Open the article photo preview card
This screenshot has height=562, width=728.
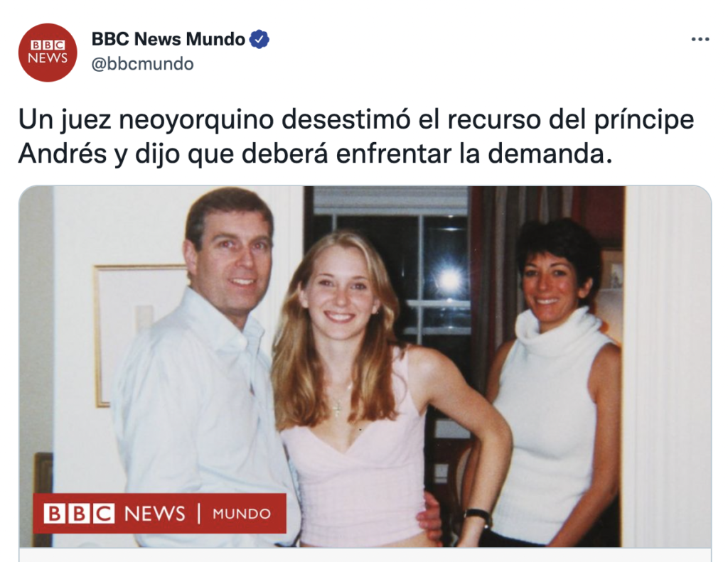click(x=365, y=367)
